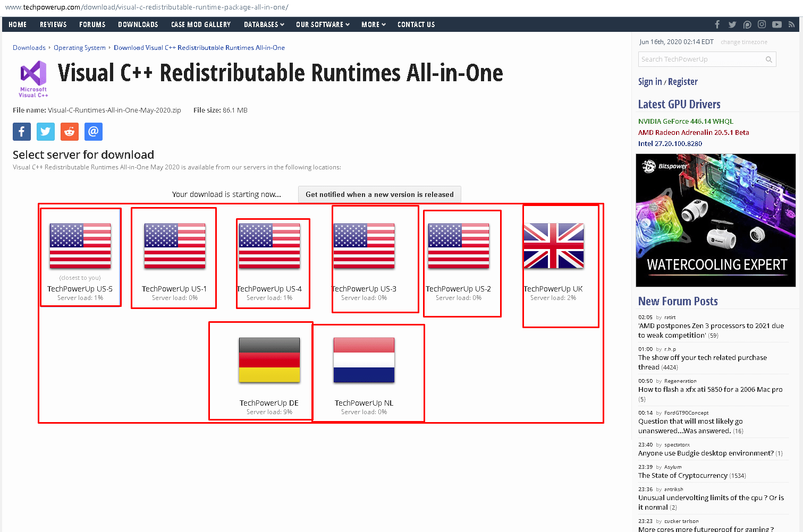Click the New Forum Posts heading
The width and height of the screenshot is (803, 532).
tap(678, 301)
